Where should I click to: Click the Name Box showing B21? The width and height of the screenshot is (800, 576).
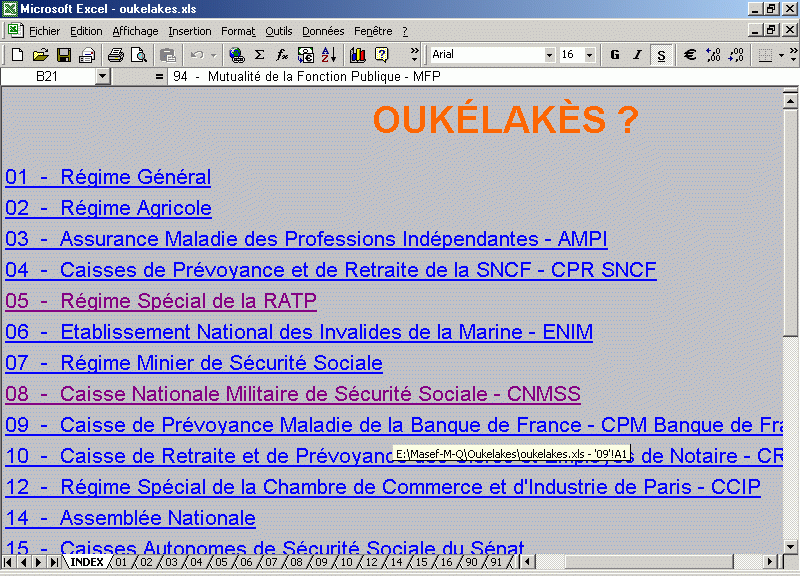pos(48,77)
